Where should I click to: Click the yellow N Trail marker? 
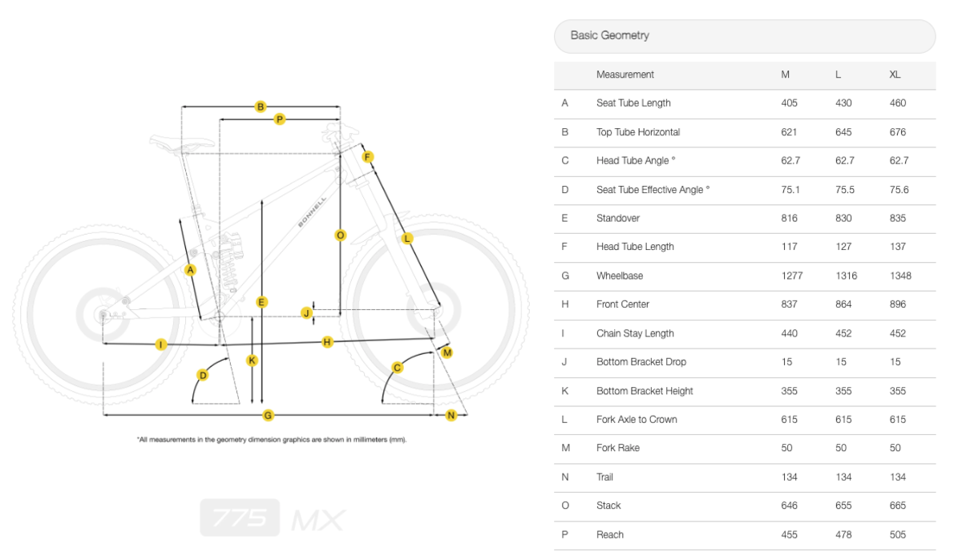click(x=451, y=415)
